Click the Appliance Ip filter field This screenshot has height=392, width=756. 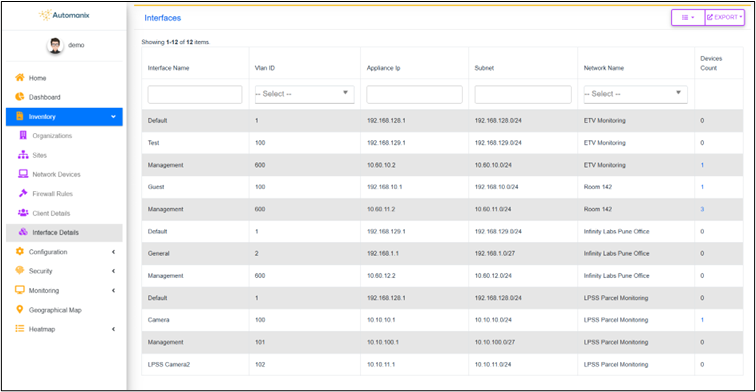click(414, 95)
